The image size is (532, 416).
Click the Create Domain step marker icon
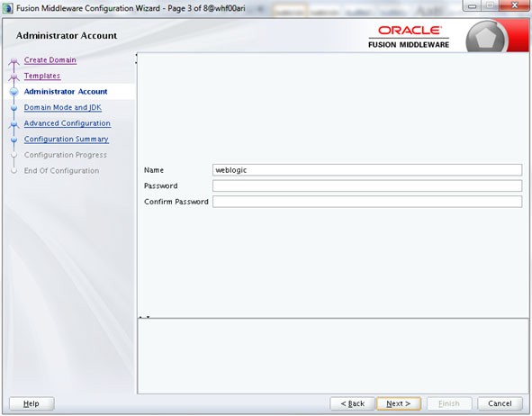pos(14,61)
